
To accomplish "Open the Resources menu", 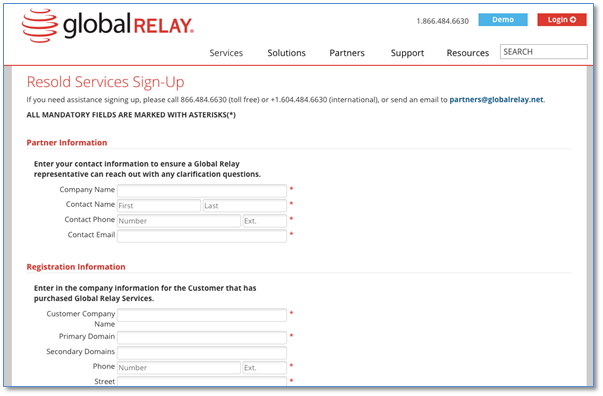I will coord(468,53).
